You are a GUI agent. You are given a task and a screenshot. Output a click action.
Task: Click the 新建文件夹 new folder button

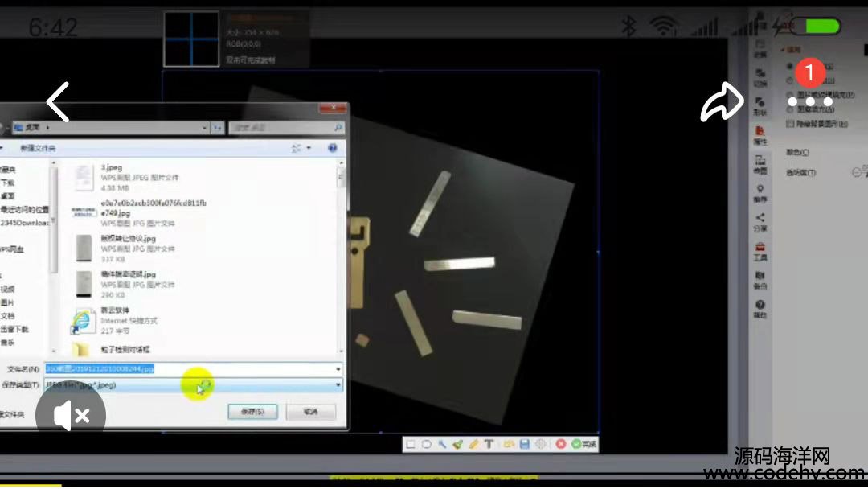pos(38,148)
